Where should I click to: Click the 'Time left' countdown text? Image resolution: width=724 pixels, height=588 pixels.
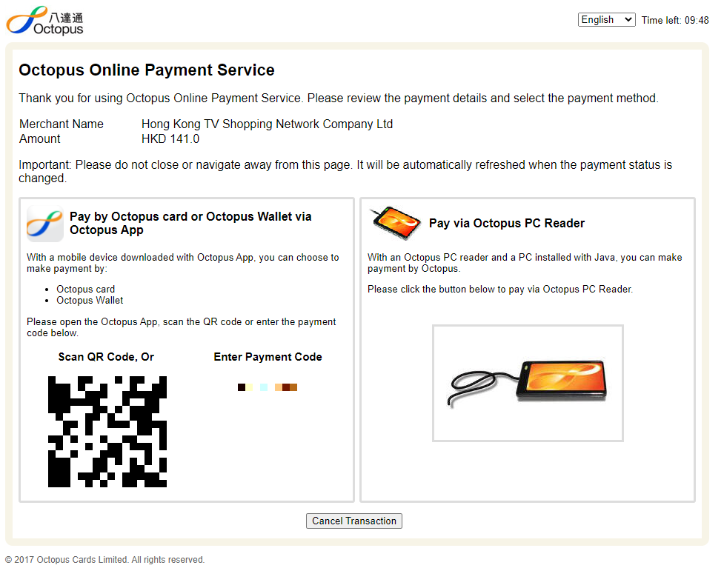click(675, 21)
